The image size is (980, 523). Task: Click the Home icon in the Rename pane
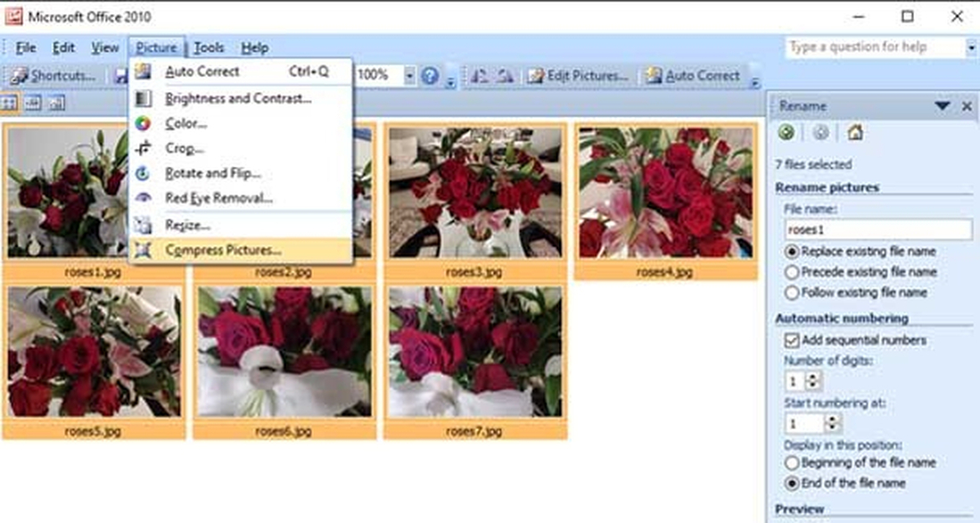855,133
